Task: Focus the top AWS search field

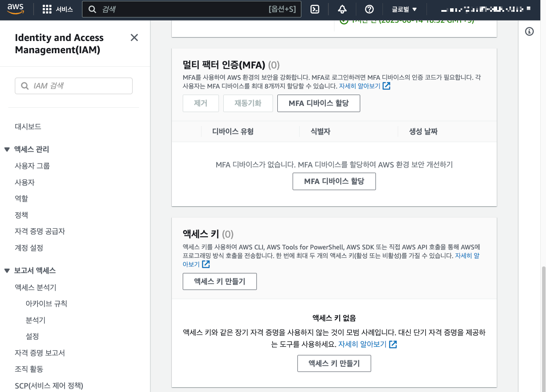Action: click(x=191, y=9)
